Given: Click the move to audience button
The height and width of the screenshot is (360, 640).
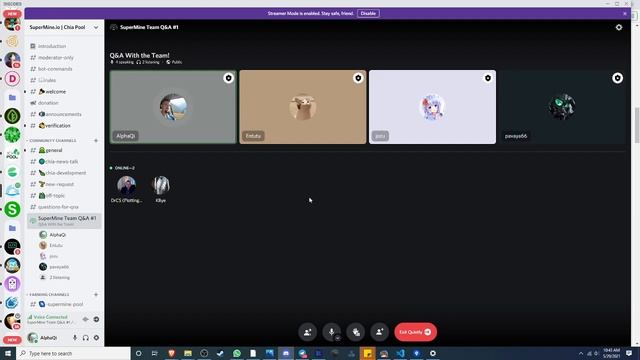Looking at the screenshot, I should (356, 332).
